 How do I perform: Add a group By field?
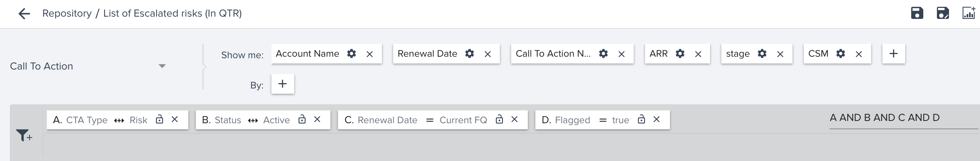click(x=282, y=84)
